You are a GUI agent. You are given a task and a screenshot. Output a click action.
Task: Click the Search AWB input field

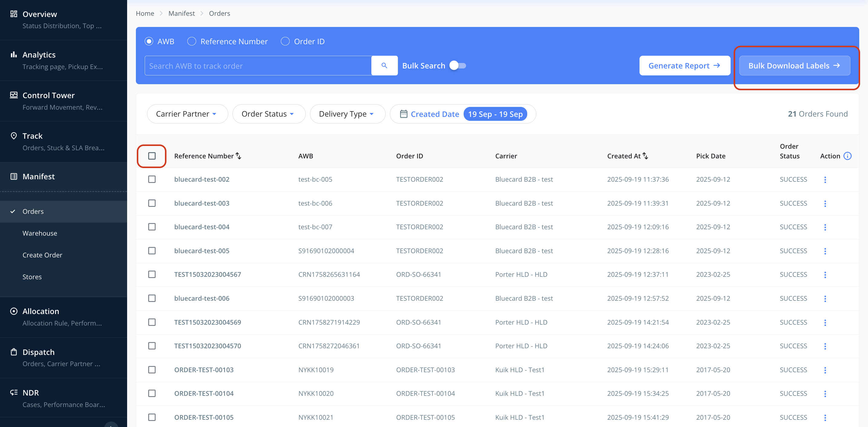(x=258, y=65)
